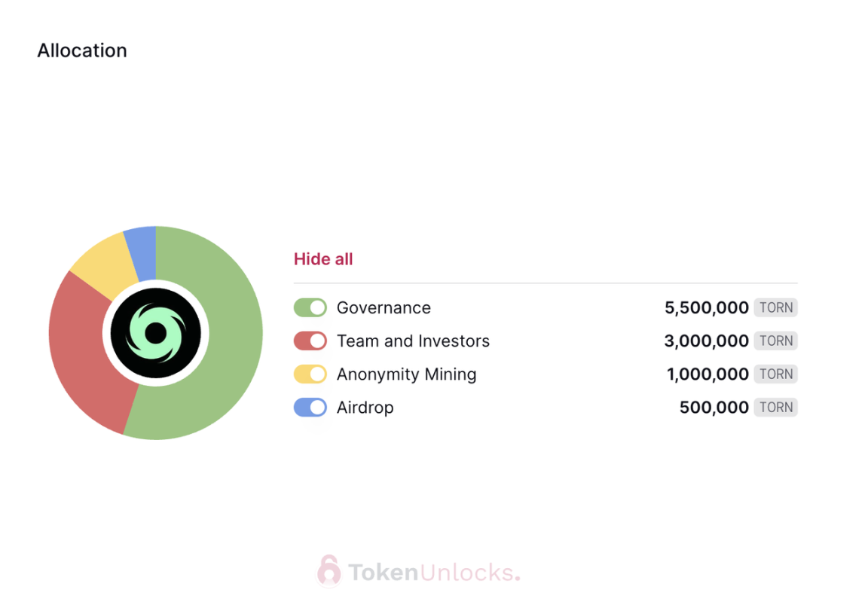Click the Allocation section heading
Screen dimensions: 868x602
(82, 50)
